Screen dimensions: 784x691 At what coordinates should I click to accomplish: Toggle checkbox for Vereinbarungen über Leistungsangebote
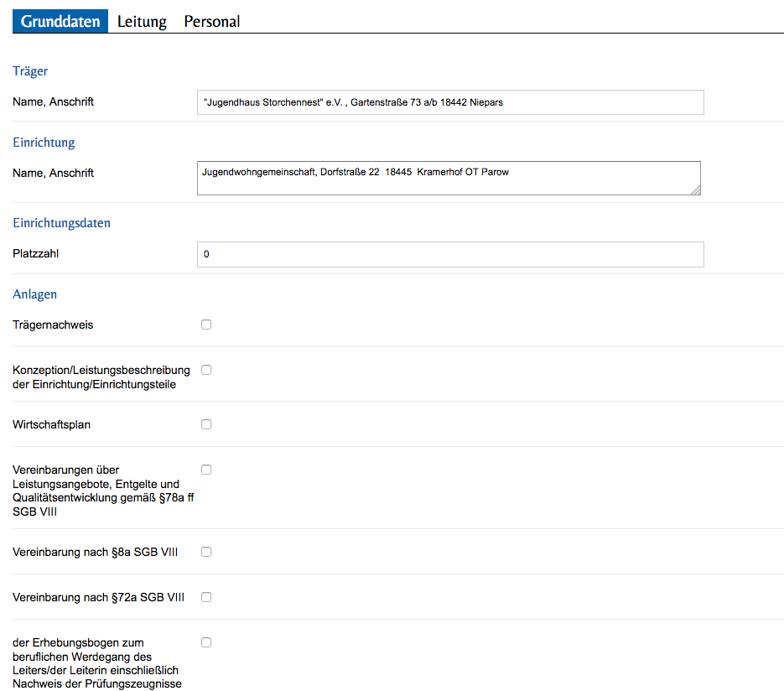pyautogui.click(x=206, y=470)
